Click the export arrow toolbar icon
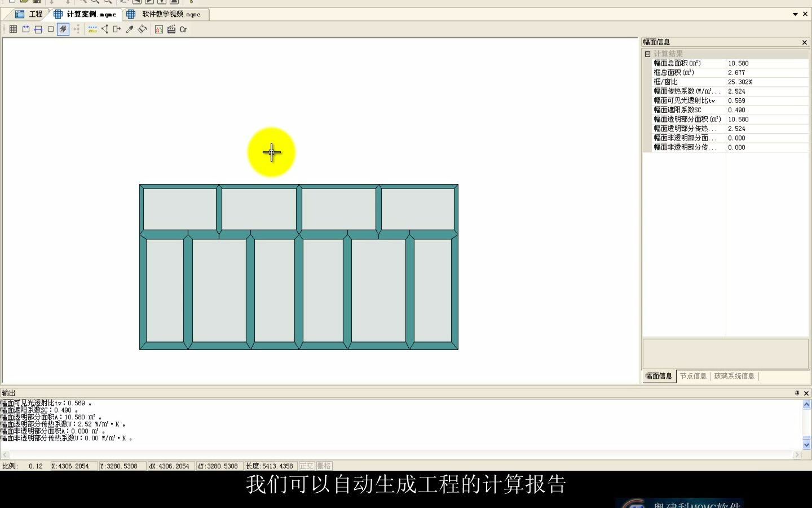The width and height of the screenshot is (812, 508). (x=117, y=29)
